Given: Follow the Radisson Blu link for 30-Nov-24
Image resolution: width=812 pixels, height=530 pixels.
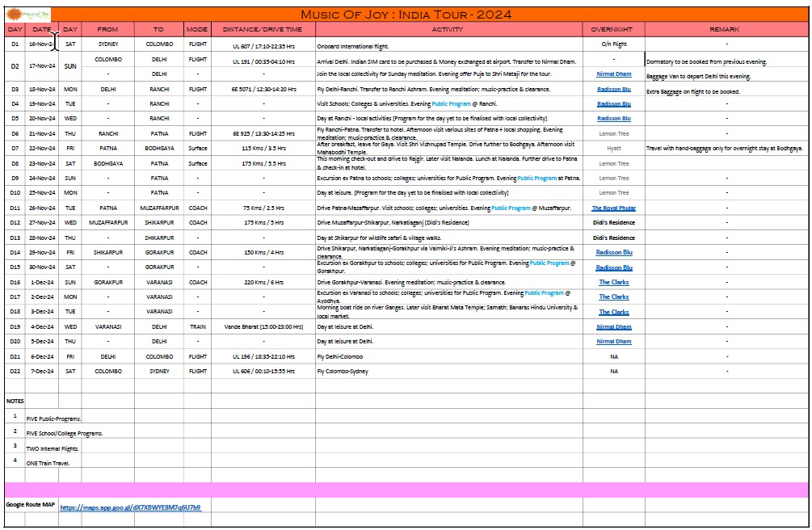Looking at the screenshot, I should click(614, 267).
